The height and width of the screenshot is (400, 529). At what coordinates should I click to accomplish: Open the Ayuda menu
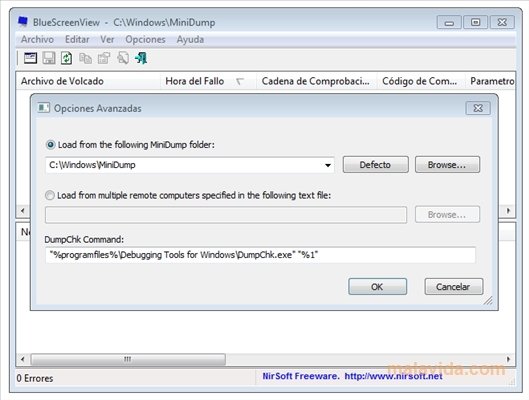pos(190,39)
